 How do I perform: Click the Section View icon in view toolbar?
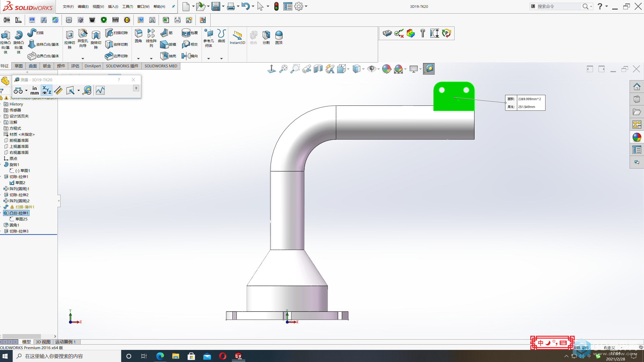[318, 69]
